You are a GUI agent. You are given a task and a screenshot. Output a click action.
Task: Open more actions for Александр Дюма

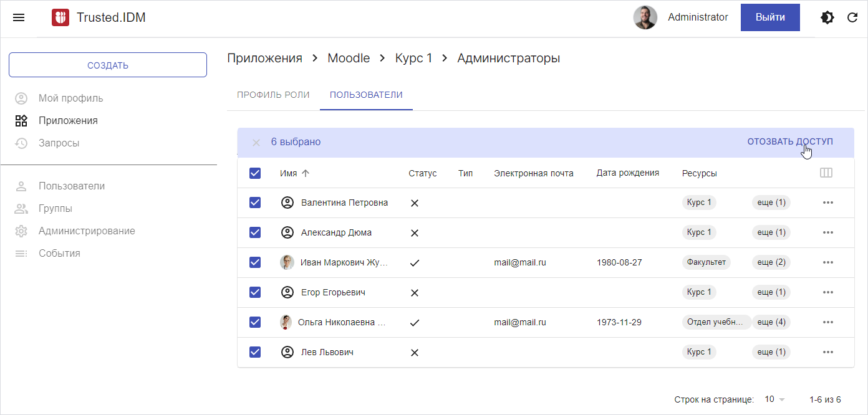point(828,232)
